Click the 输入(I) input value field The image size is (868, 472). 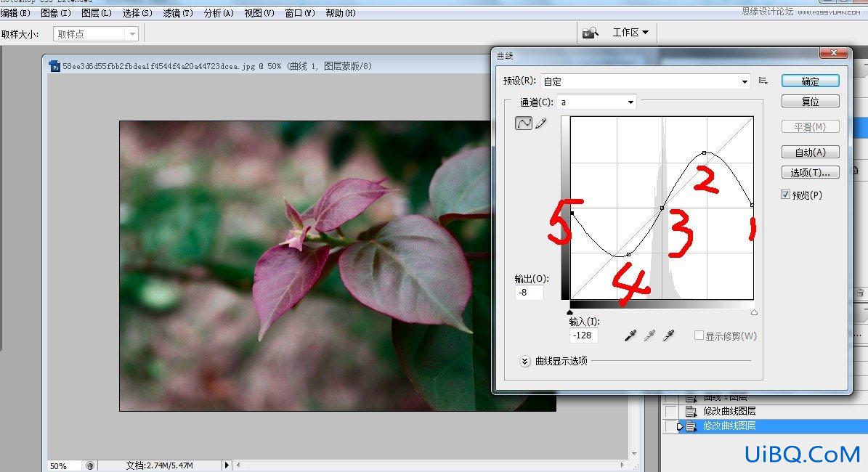pyautogui.click(x=583, y=335)
